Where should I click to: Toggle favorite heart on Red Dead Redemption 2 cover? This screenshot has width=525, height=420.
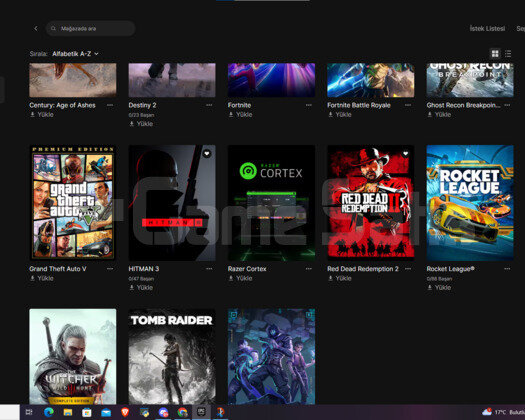point(405,153)
